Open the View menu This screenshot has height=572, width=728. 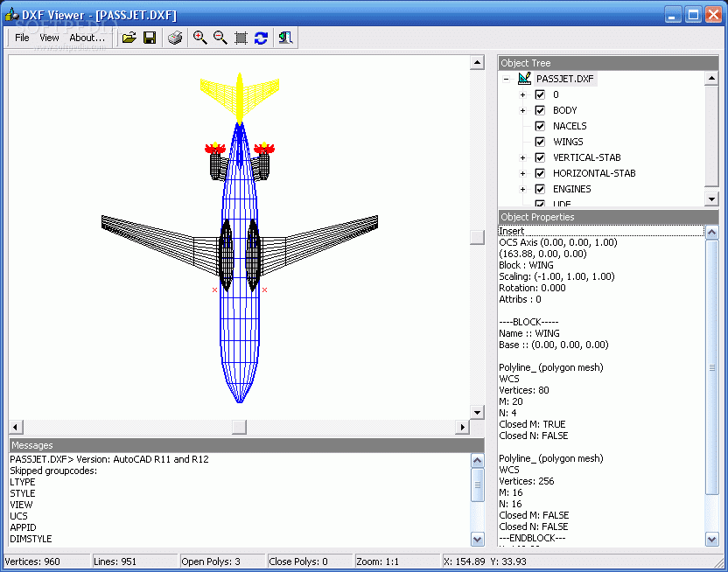point(49,38)
